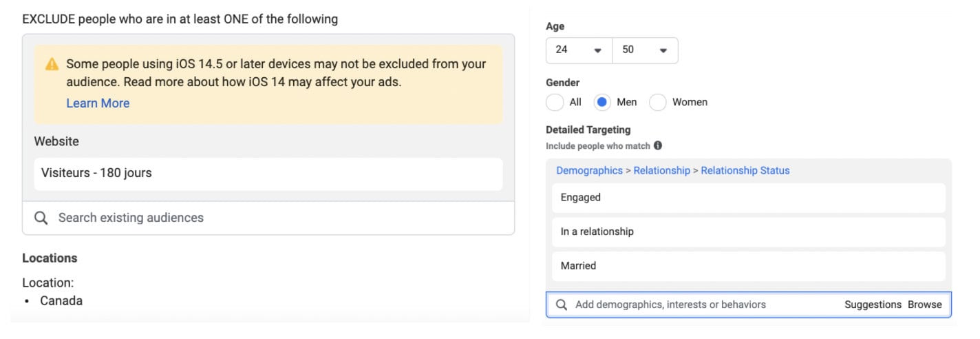Go to the Relationship breadcrumb level
The image size is (980, 339).
[661, 170]
